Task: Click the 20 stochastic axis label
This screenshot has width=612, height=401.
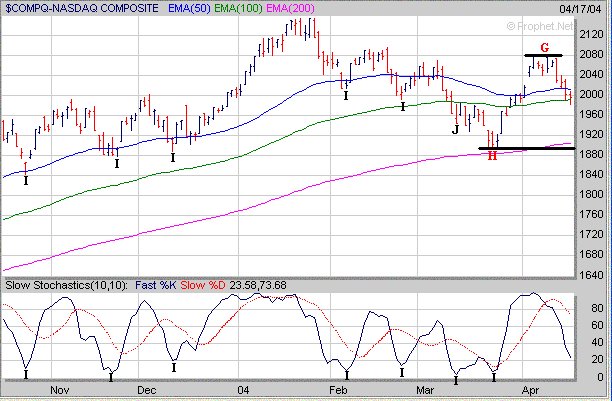Action: [x=597, y=360]
